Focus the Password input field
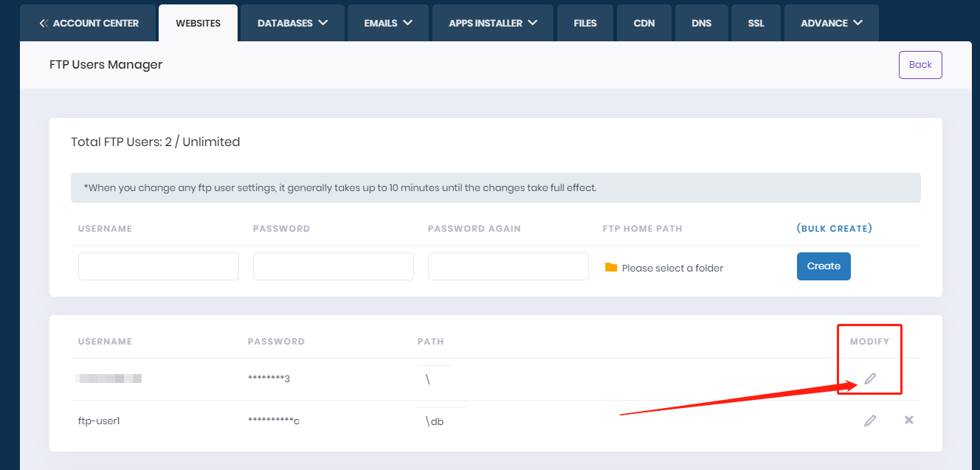The width and height of the screenshot is (980, 470). (334, 266)
